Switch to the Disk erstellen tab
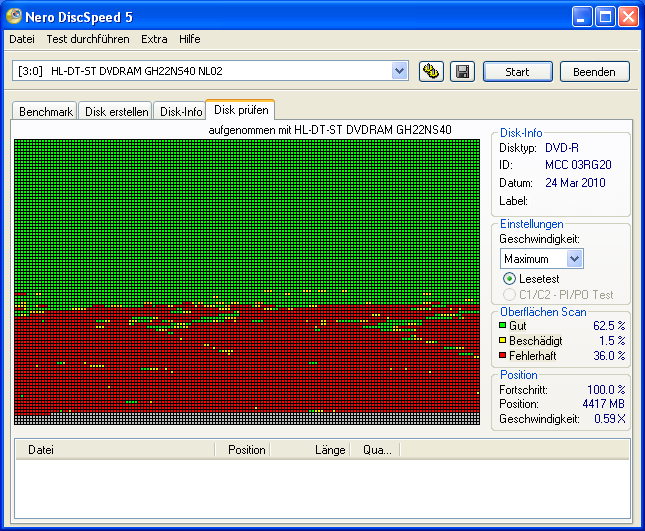This screenshot has width=645, height=531. click(116, 111)
